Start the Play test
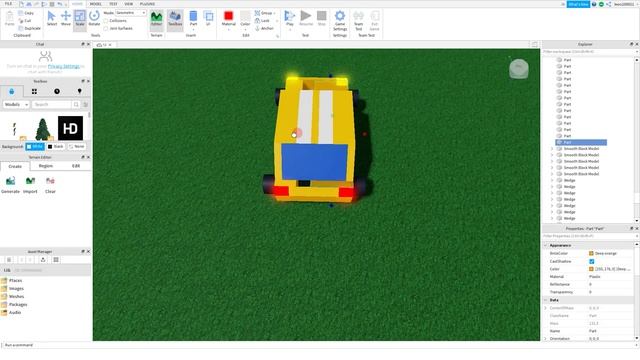The height and width of the screenshot is (360, 640). click(289, 19)
